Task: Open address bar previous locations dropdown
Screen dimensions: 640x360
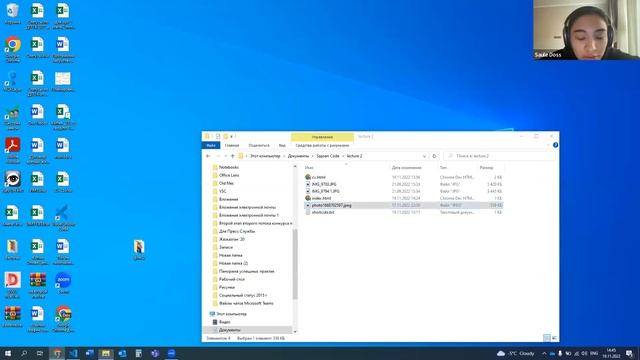Action: coord(424,156)
